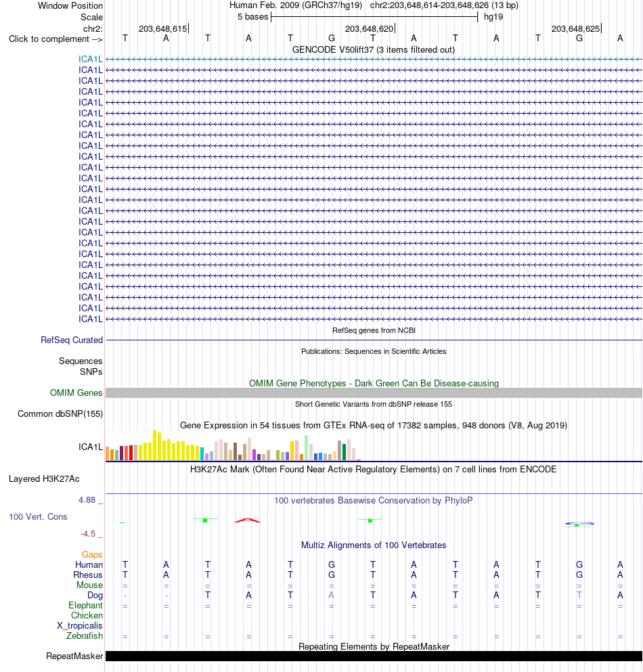Open 'Multiz Alignments of 100 Vertebrates' track title

tap(374, 545)
